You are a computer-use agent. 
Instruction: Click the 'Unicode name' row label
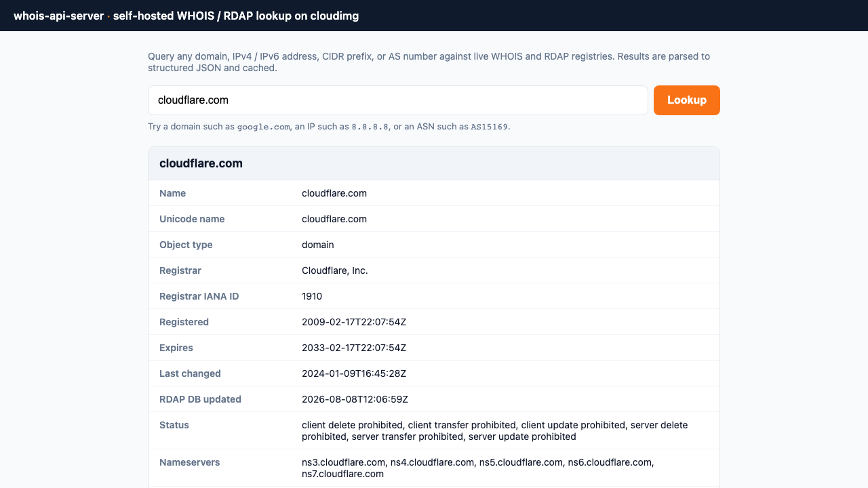pyautogui.click(x=192, y=219)
